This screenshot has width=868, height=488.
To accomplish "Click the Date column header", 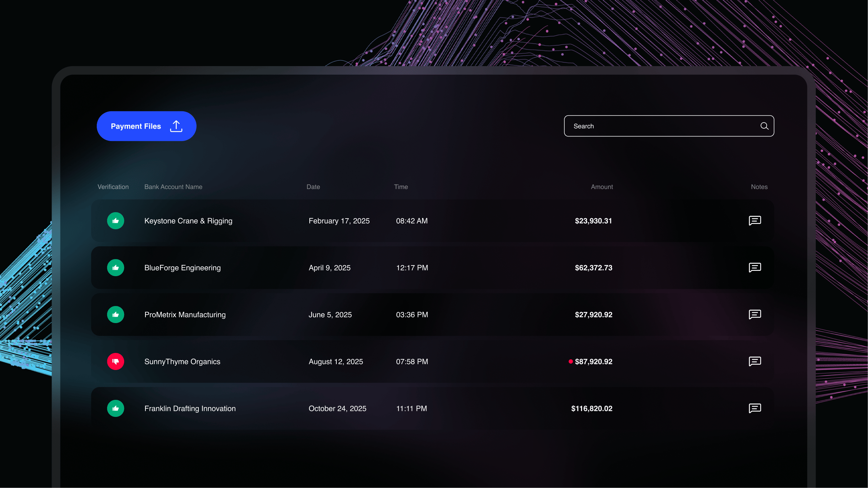I will coord(313,187).
